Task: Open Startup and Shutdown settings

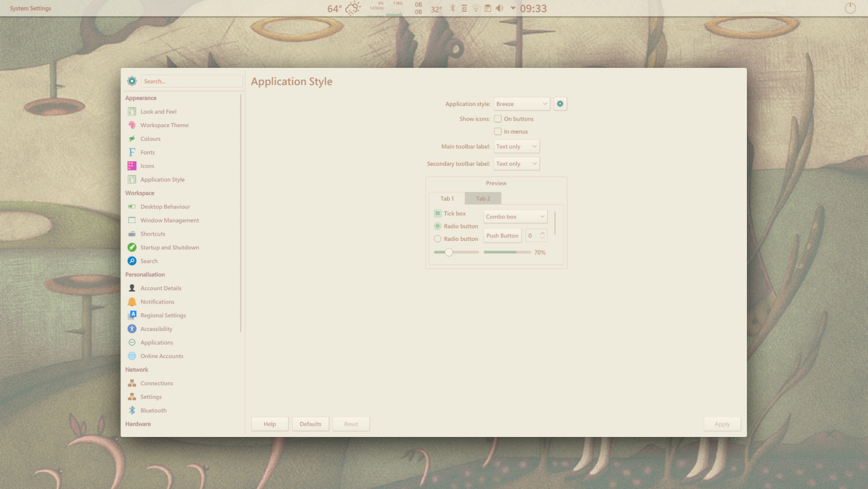Action: point(182,247)
